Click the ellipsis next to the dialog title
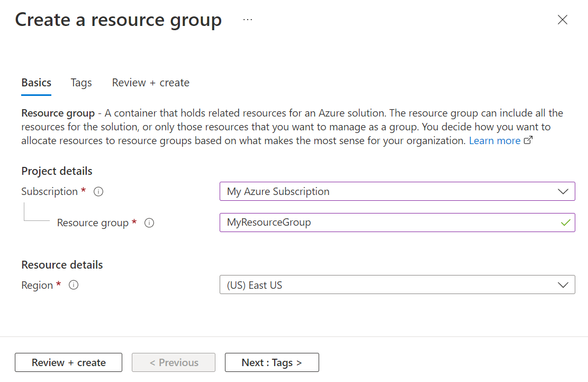The image size is (588, 382). tap(247, 20)
